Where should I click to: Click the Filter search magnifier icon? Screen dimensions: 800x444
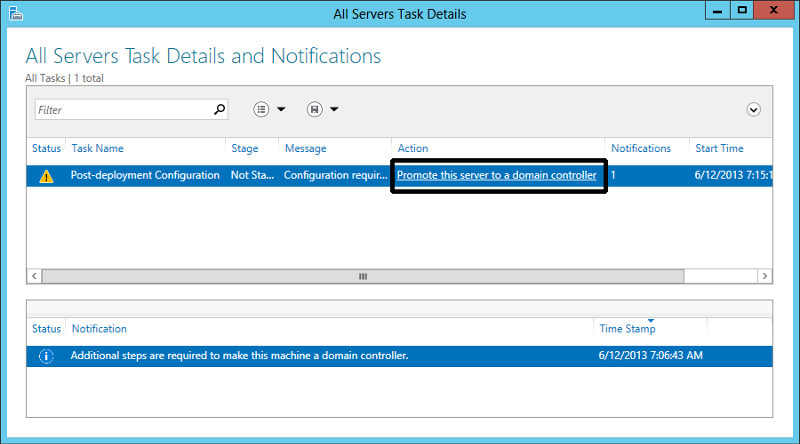tap(219, 109)
